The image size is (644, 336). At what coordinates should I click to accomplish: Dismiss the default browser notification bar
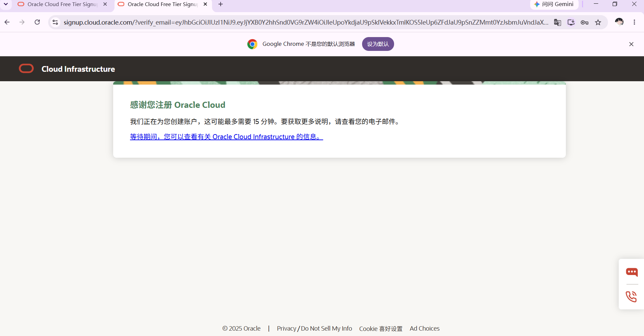pos(631,44)
